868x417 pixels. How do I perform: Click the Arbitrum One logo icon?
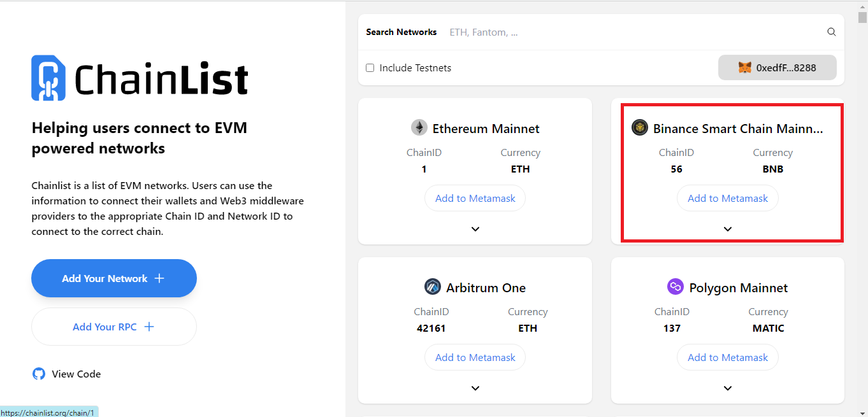[x=433, y=287]
